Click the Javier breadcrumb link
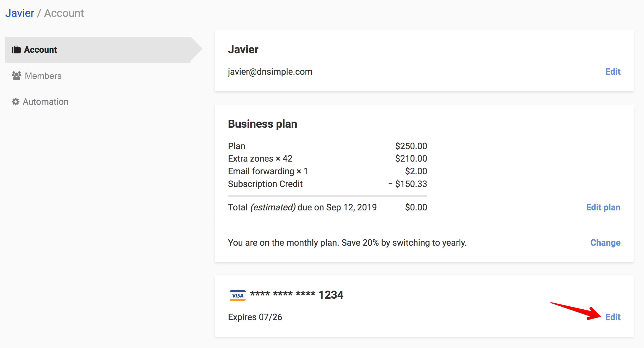 point(20,13)
